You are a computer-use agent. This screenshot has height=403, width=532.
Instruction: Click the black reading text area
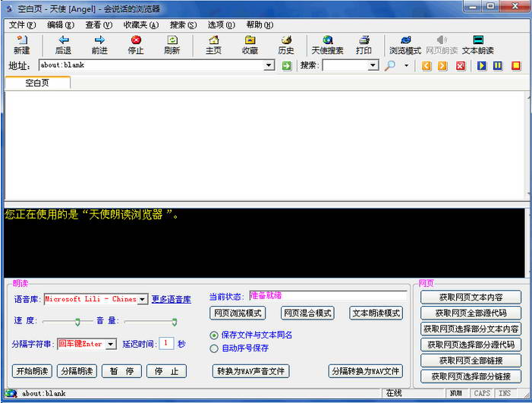coord(264,243)
